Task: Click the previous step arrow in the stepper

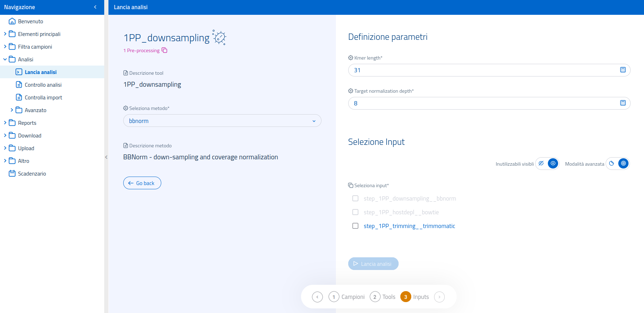Action: point(317,297)
